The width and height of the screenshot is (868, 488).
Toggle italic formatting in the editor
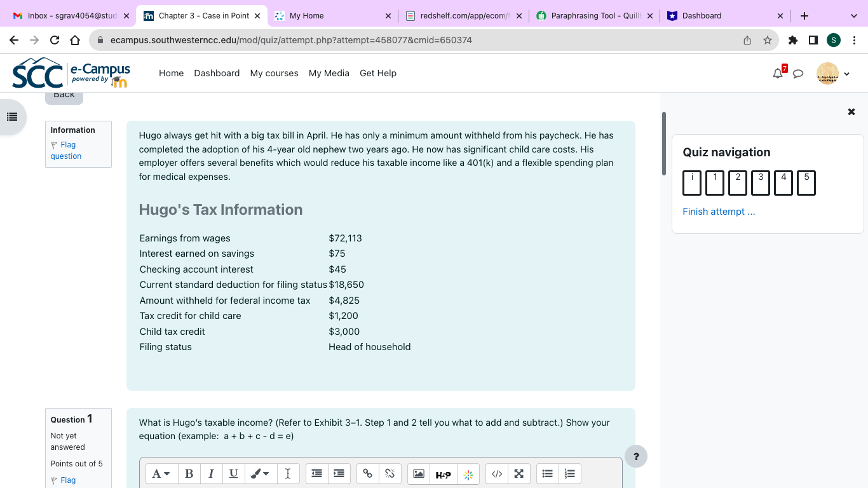(x=211, y=473)
